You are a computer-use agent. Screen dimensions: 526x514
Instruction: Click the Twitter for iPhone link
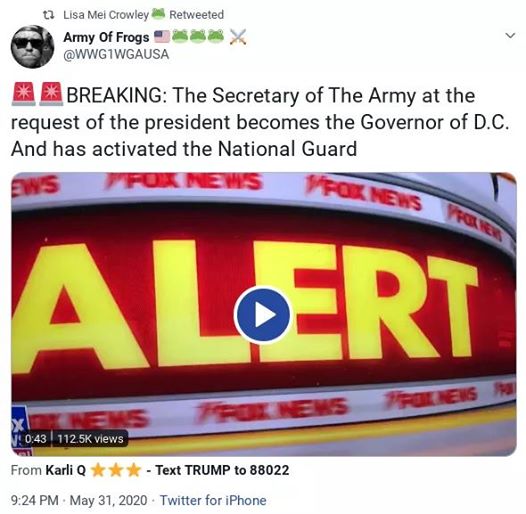[x=213, y=500]
